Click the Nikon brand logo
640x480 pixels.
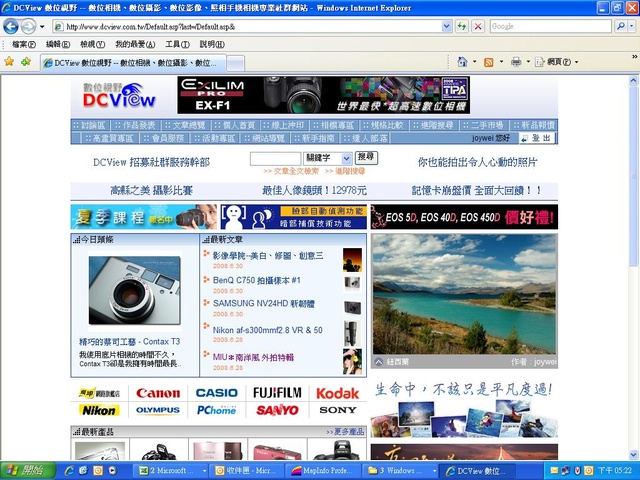[99, 410]
